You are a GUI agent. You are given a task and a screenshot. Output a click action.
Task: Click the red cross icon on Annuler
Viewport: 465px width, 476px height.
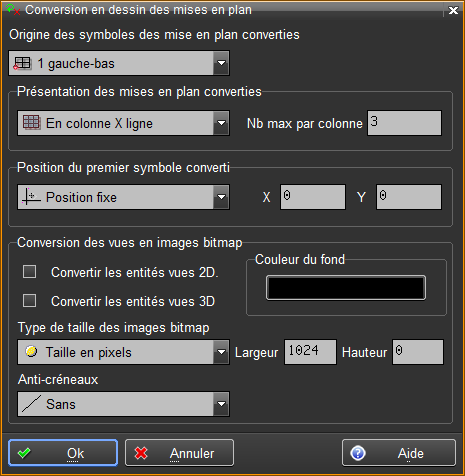[141, 453]
